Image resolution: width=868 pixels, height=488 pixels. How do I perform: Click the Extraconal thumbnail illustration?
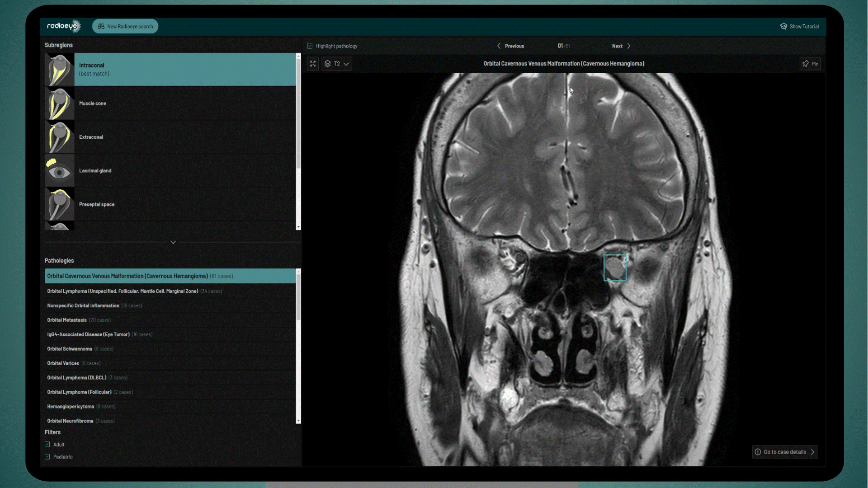[x=60, y=137]
